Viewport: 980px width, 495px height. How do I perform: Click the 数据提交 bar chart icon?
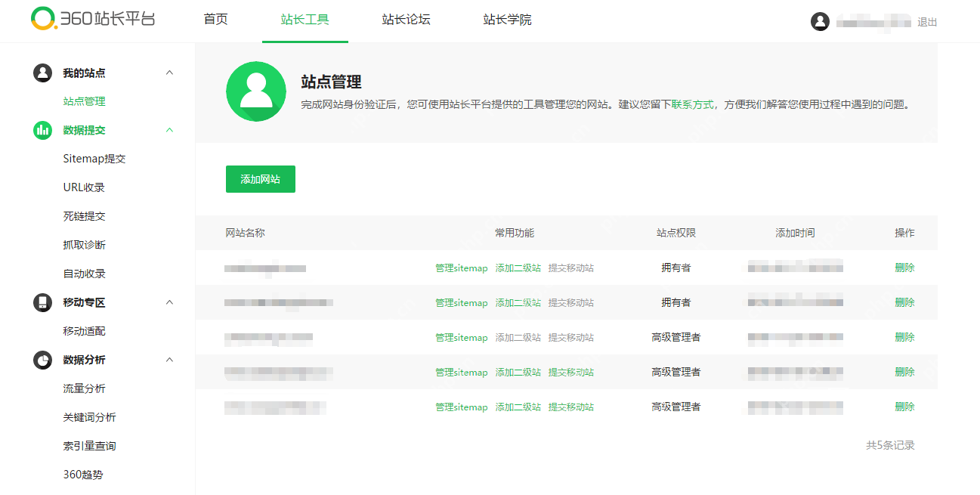pyautogui.click(x=42, y=130)
